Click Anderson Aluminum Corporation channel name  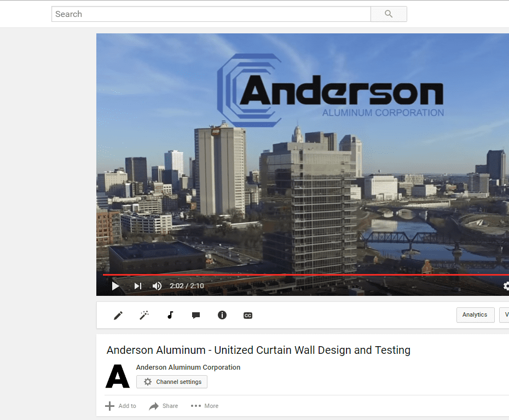point(188,367)
